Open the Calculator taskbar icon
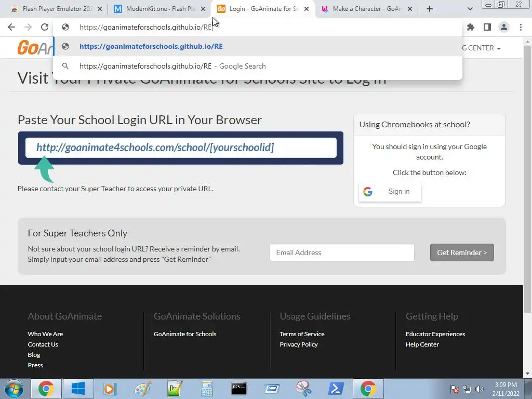Image resolution: width=532 pixels, height=399 pixels. click(207, 389)
